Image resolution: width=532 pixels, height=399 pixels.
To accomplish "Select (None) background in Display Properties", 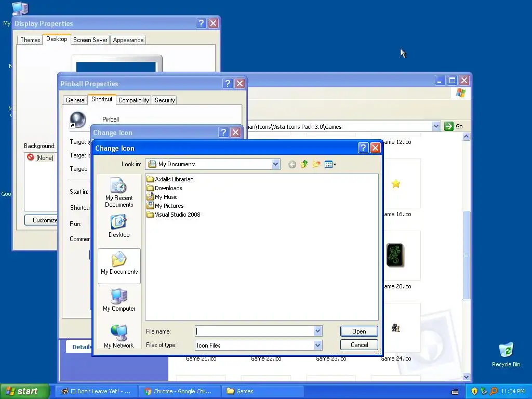I will [41, 158].
